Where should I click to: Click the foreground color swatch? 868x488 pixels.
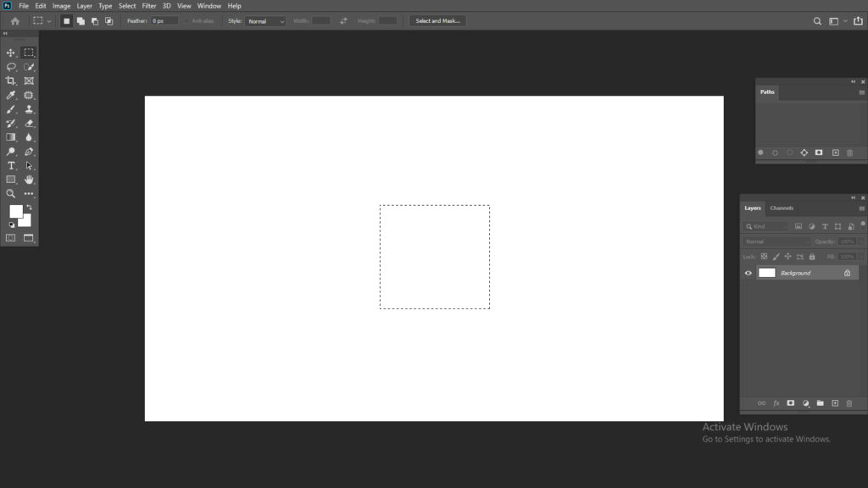point(15,211)
